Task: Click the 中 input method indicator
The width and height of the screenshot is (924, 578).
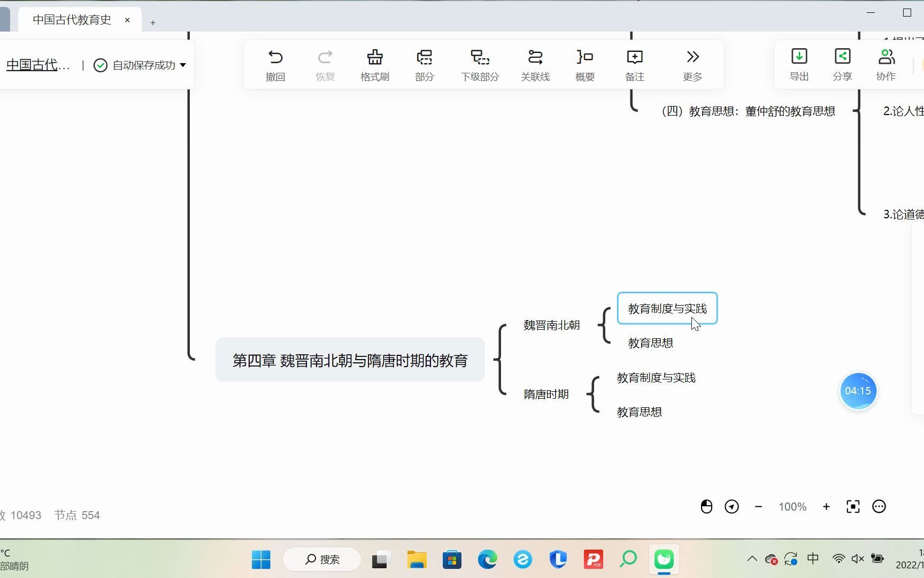Action: [813, 559]
